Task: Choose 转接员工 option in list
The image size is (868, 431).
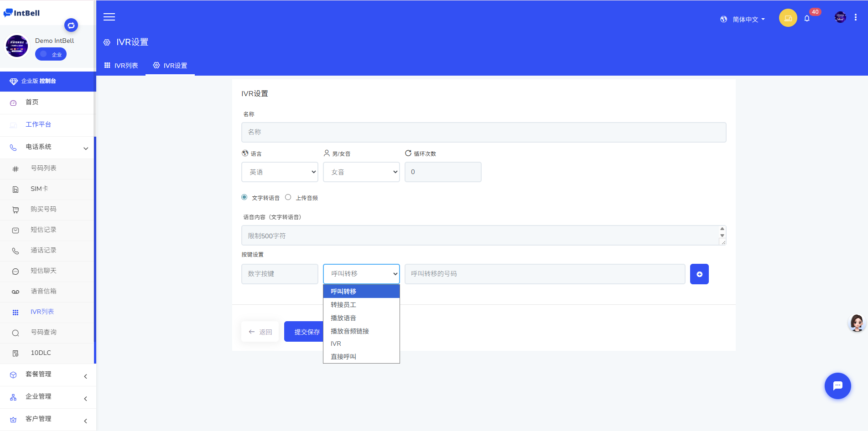Action: 361,305
